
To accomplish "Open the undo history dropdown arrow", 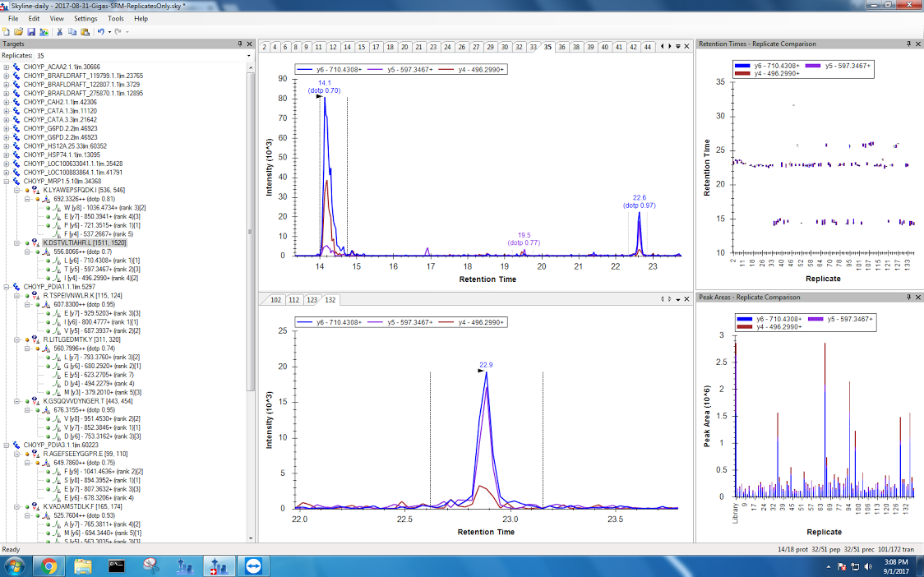I will point(109,31).
